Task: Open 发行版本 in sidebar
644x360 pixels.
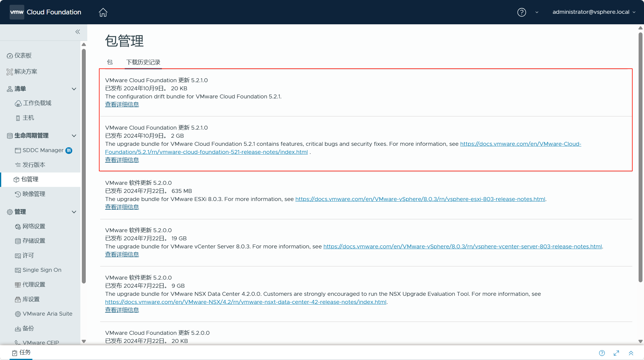Action: pyautogui.click(x=34, y=165)
